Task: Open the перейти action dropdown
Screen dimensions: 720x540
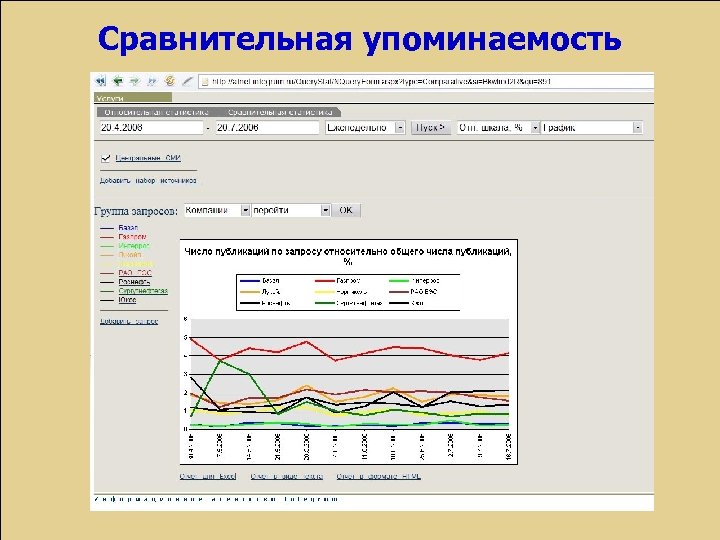Action: (x=291, y=210)
